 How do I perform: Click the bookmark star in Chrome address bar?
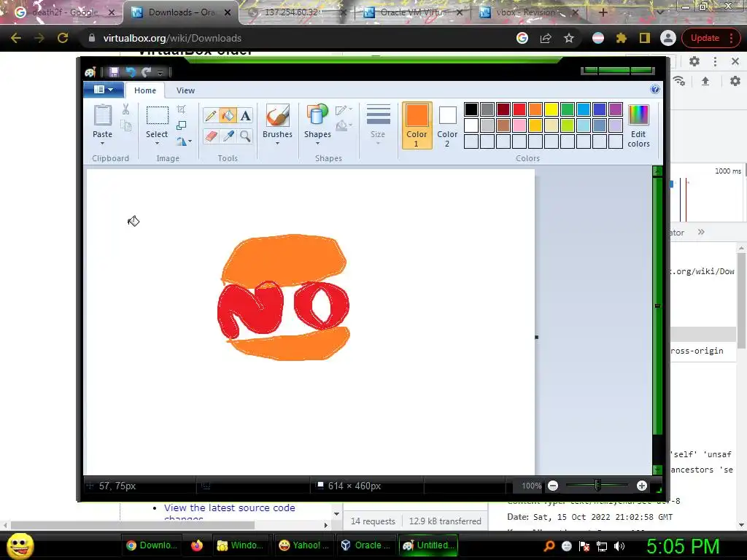(569, 38)
